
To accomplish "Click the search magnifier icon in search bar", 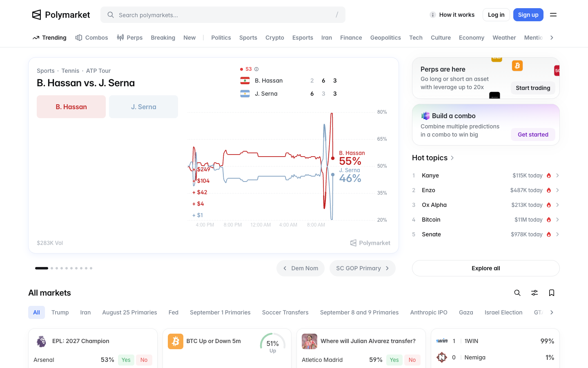I will 111,15.
